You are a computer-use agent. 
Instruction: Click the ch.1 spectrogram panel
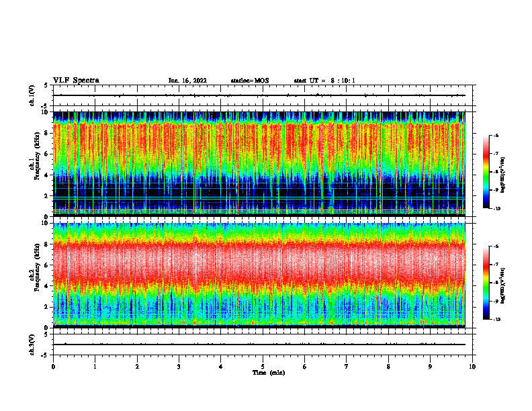259,164
